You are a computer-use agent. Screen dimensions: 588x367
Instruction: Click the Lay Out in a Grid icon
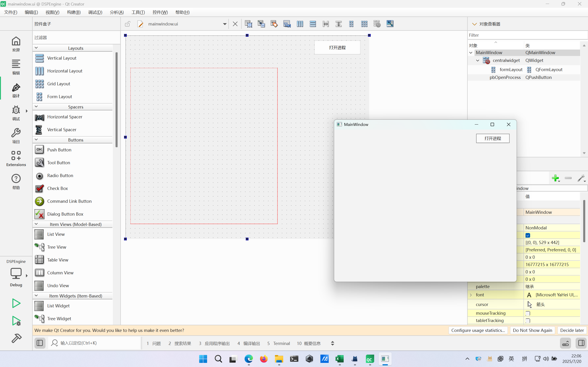[364, 24]
